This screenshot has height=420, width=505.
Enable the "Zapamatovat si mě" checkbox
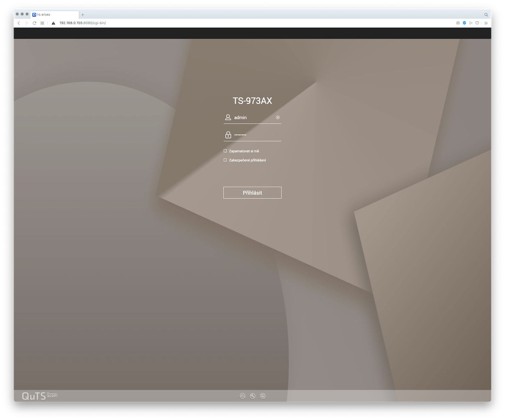point(225,151)
